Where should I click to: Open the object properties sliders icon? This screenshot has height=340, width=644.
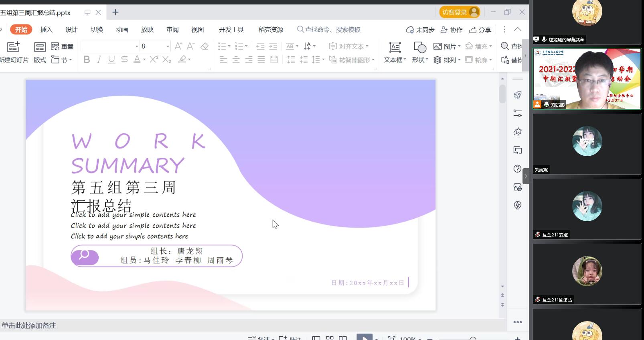pos(518,113)
